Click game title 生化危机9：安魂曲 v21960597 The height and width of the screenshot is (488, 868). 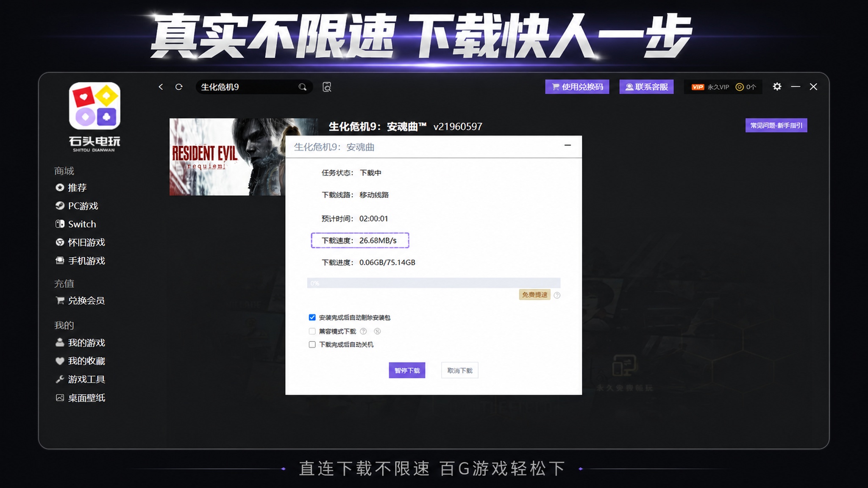pyautogui.click(x=406, y=126)
